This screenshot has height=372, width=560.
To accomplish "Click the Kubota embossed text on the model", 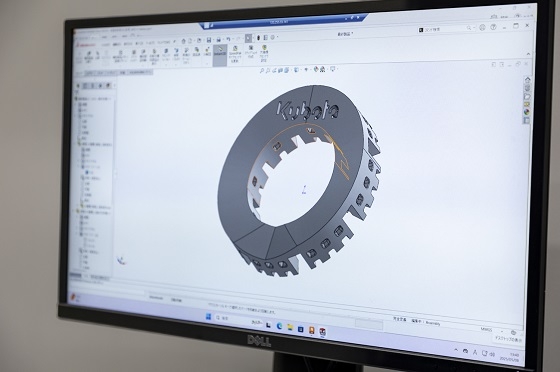I will [x=309, y=109].
